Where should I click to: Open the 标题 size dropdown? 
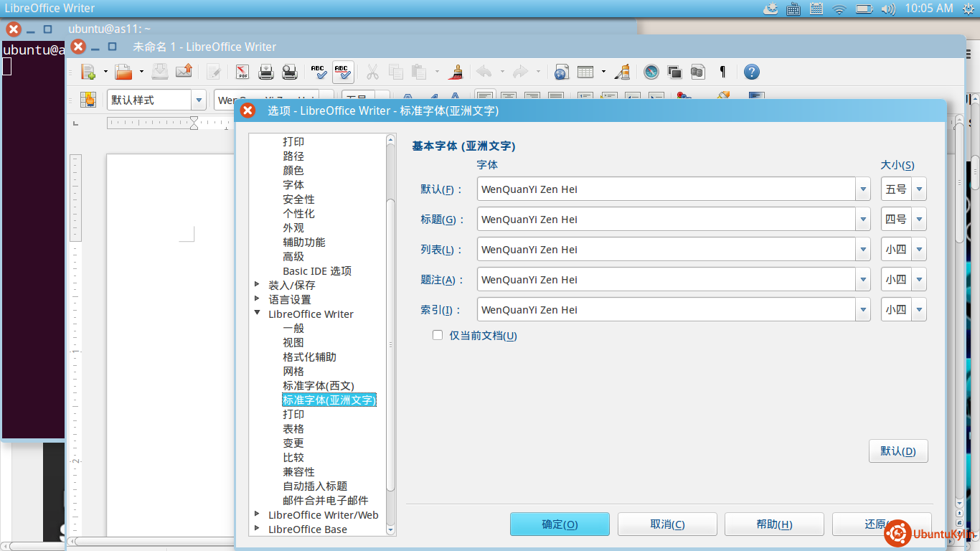[x=919, y=220]
